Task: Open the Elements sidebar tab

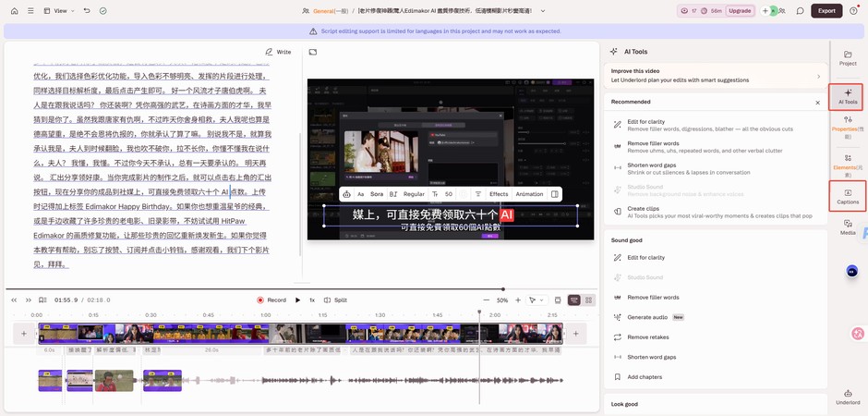Action: tap(848, 165)
